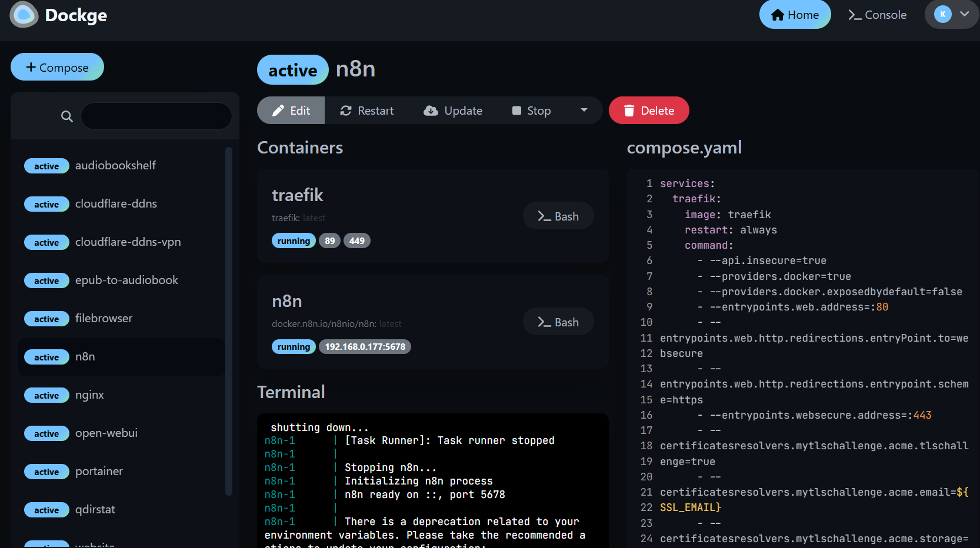Edit the n8n stack

[x=291, y=111]
